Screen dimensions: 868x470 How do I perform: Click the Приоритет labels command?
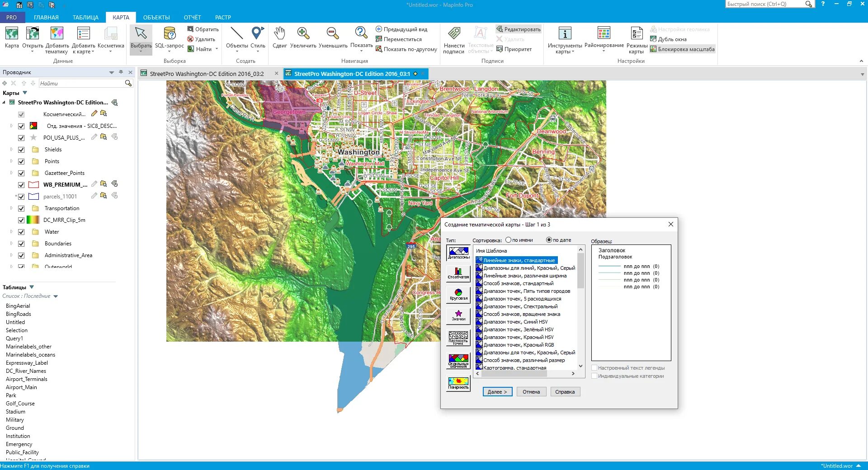point(514,49)
